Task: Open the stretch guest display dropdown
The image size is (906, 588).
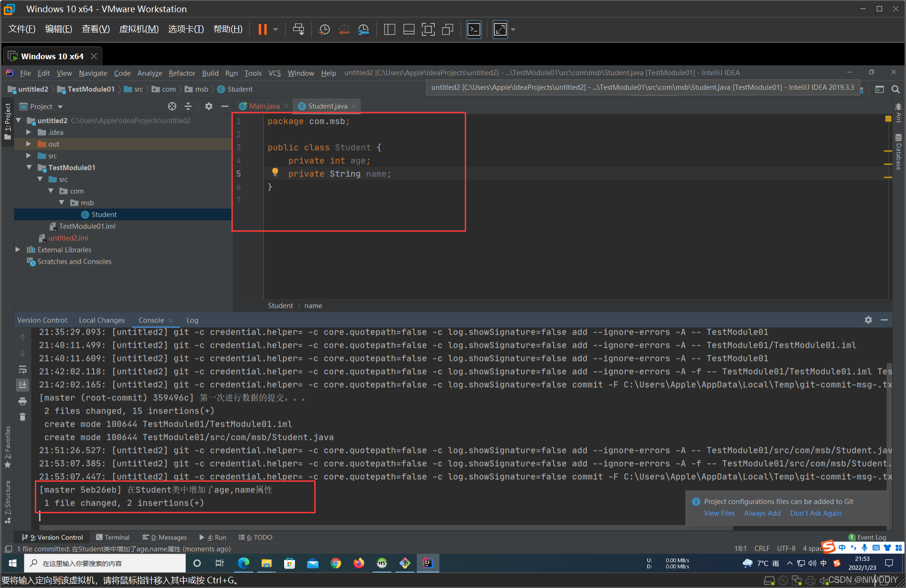Action: pyautogui.click(x=513, y=29)
